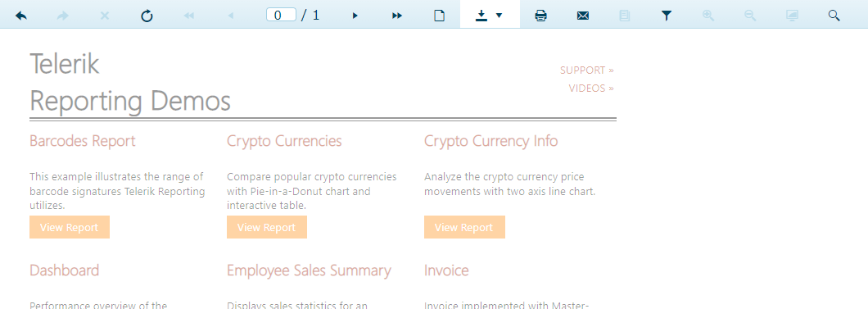Refresh the report
Image resolution: width=868 pixels, height=309 pixels.
pos(147,16)
